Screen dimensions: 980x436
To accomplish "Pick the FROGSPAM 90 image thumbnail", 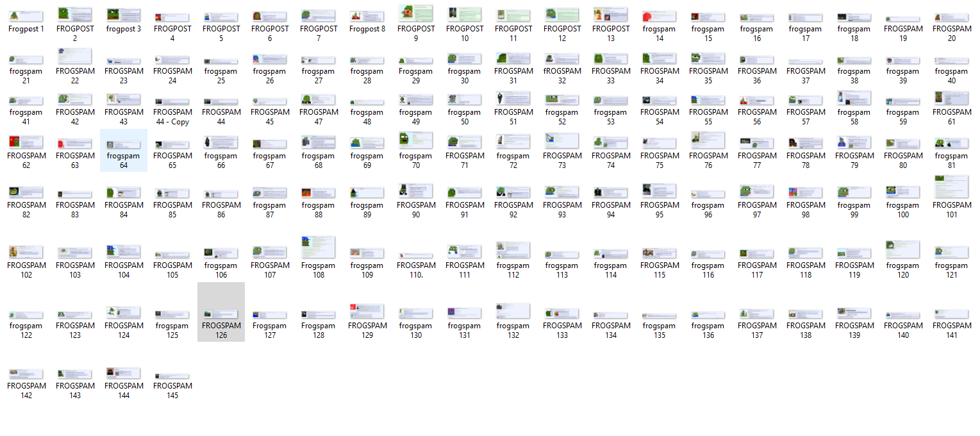I will pyautogui.click(x=416, y=191).
